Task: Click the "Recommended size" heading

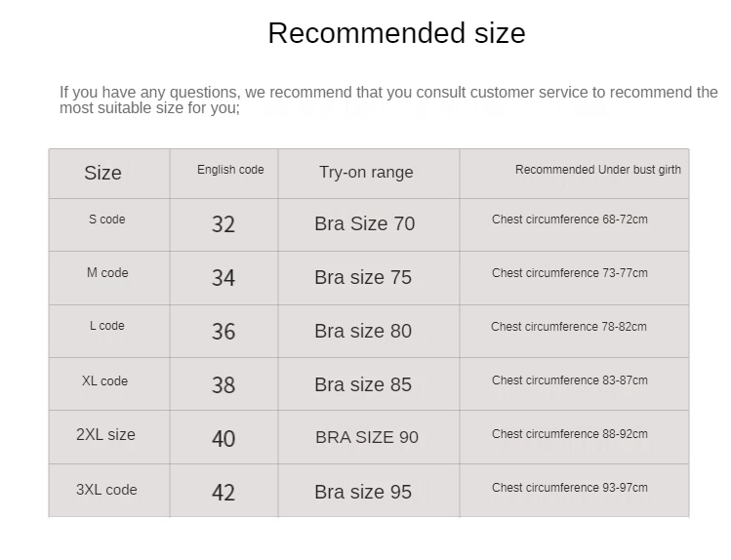Action: tap(396, 33)
